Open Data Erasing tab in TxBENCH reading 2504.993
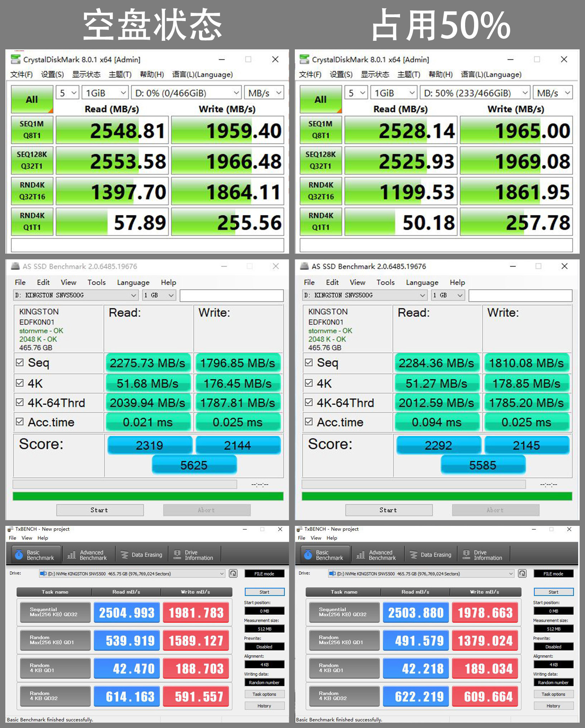 pyautogui.click(x=142, y=555)
